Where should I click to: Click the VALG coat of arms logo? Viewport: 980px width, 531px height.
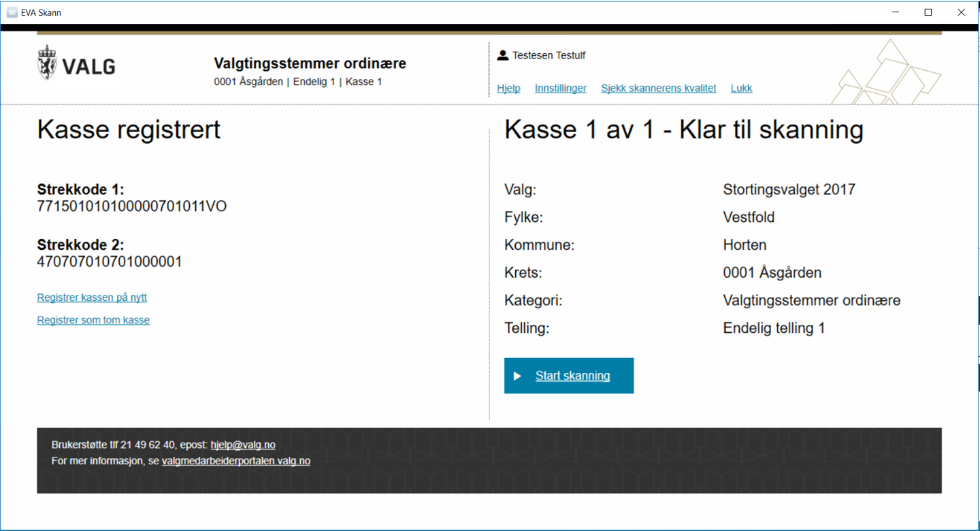(47, 63)
